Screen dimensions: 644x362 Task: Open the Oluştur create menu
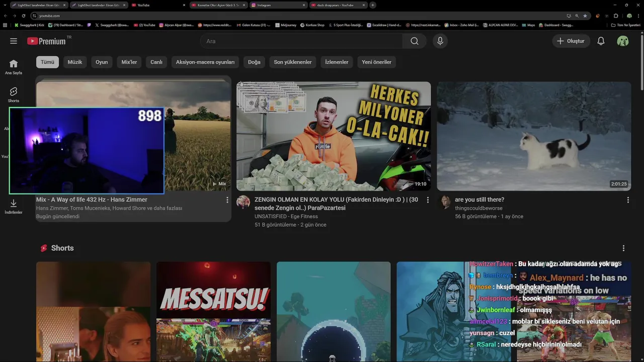[x=571, y=41]
